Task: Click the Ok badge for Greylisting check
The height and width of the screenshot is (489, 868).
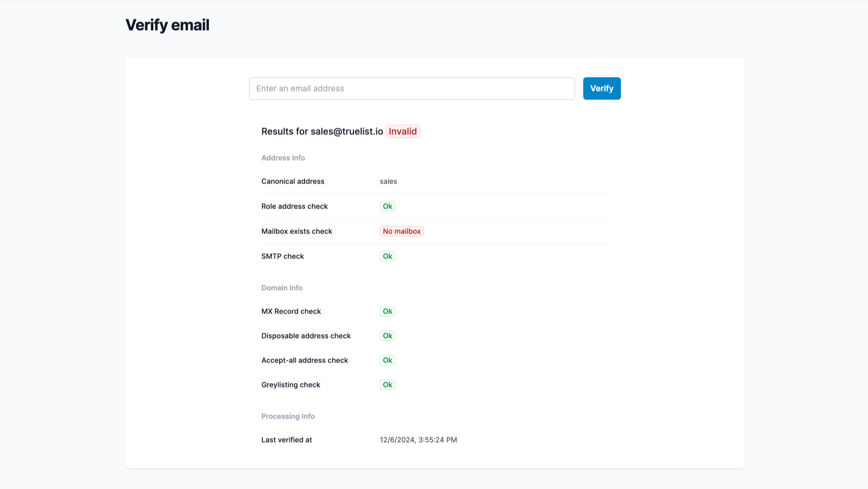Action: click(387, 385)
